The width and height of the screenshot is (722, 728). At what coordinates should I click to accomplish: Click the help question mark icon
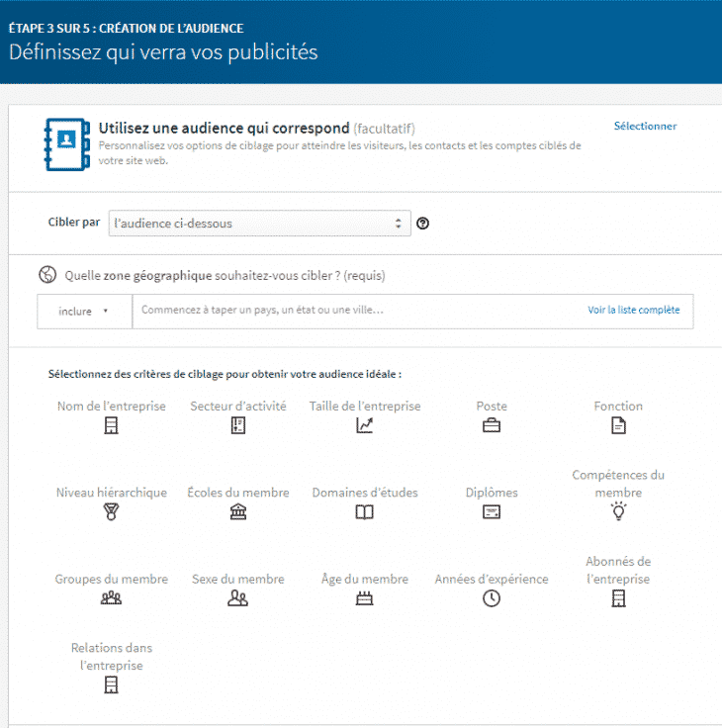point(423,224)
